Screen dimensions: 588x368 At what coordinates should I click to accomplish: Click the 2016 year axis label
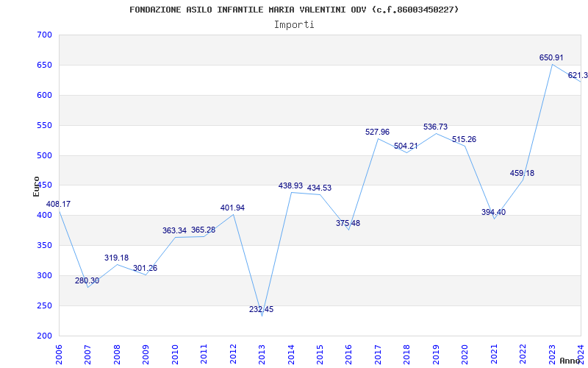[349, 354]
